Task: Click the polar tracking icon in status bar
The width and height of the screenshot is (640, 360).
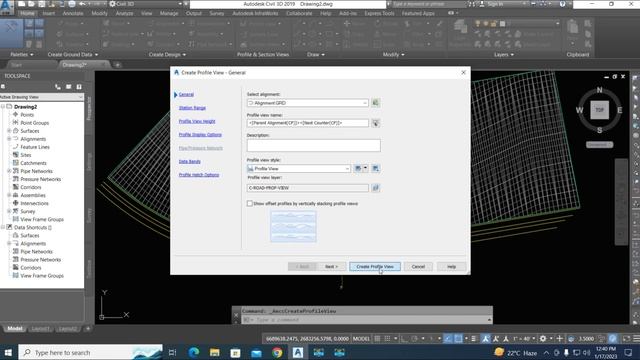Action: pyautogui.click(x=414, y=338)
